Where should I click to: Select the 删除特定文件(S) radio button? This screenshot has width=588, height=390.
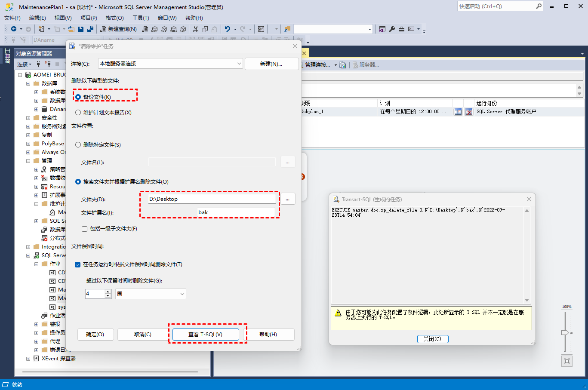(x=78, y=144)
